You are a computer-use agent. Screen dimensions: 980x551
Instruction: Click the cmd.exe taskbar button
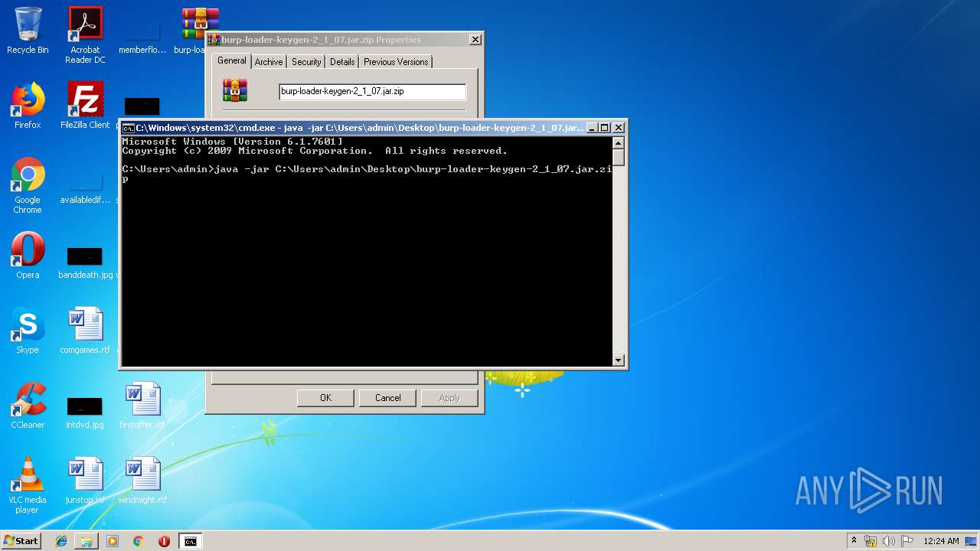[190, 541]
